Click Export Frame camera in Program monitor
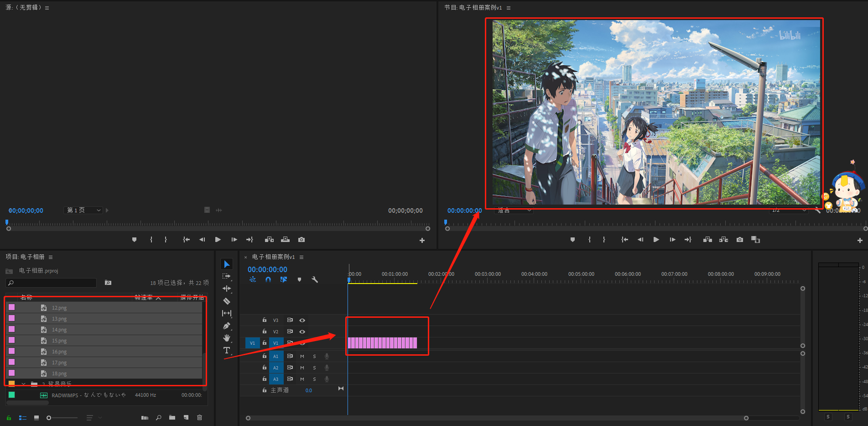This screenshot has width=868, height=426. point(740,240)
